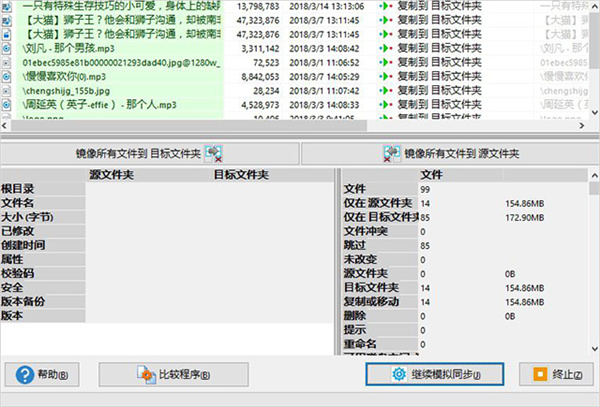
Task: Click the 目标文件夹 column header in details panel
Action: click(241, 175)
